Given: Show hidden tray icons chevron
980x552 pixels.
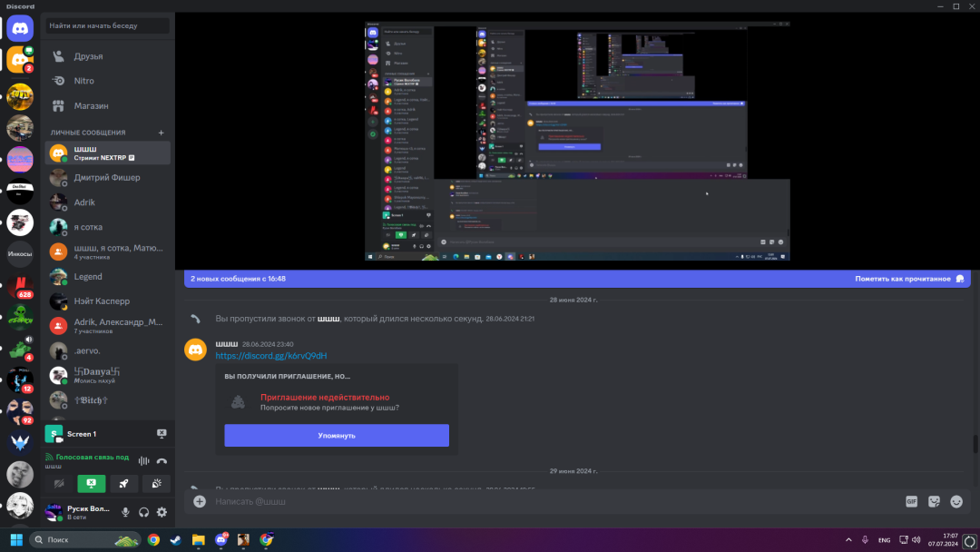Looking at the screenshot, I should click(848, 540).
